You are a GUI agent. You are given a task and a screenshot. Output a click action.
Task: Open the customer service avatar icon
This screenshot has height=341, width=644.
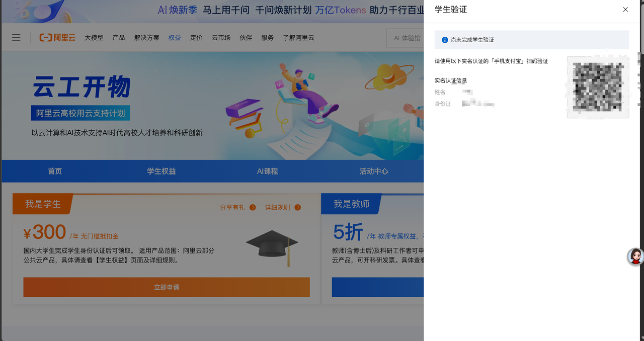tap(635, 257)
